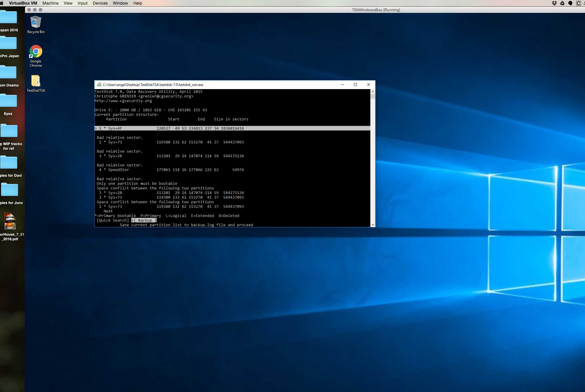
Task: Click the Quick Search option
Action: 112,220
